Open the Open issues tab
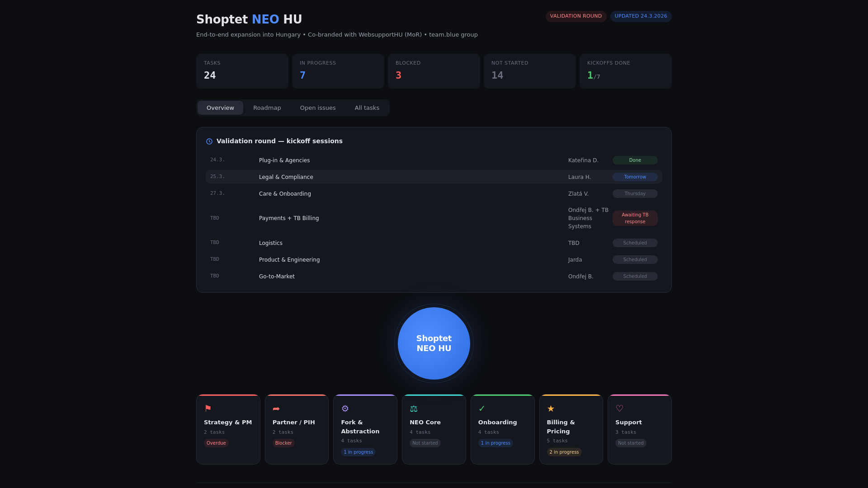The height and width of the screenshot is (488, 868). [318, 108]
